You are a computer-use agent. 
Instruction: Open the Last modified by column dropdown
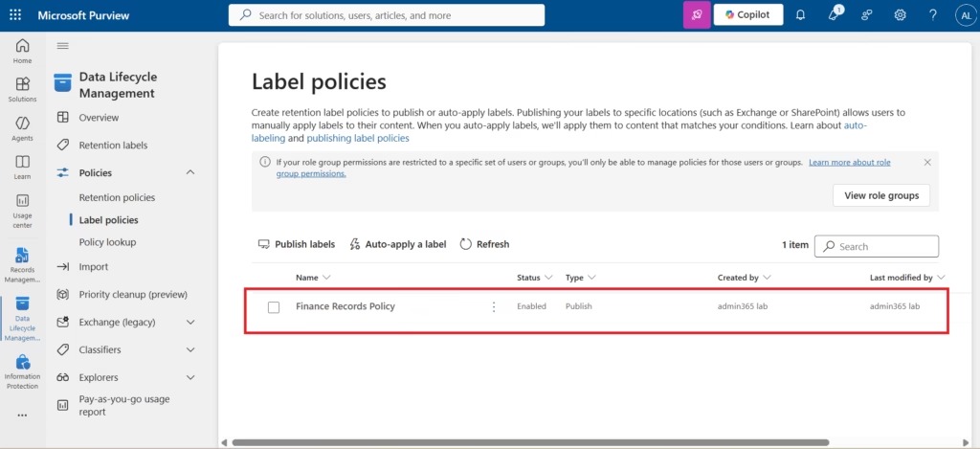pyautogui.click(x=941, y=278)
